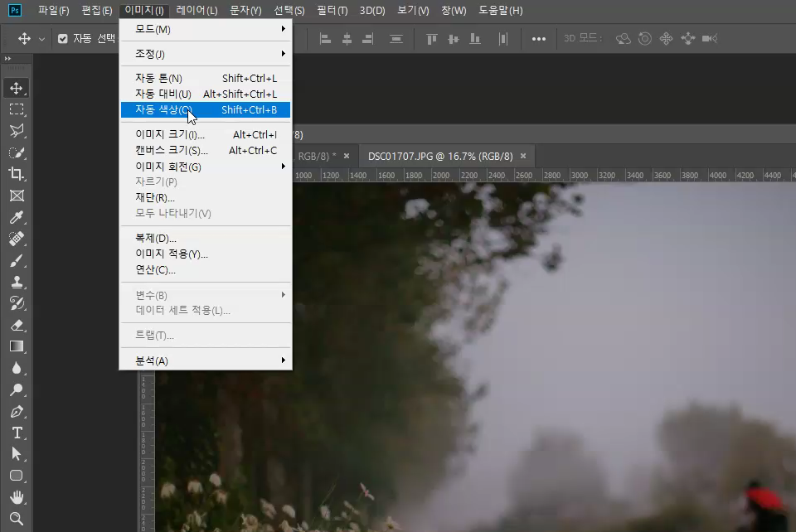This screenshot has width=796, height=532.
Task: Choose 이미지 적용(Y)... menu item
Action: pos(206,254)
